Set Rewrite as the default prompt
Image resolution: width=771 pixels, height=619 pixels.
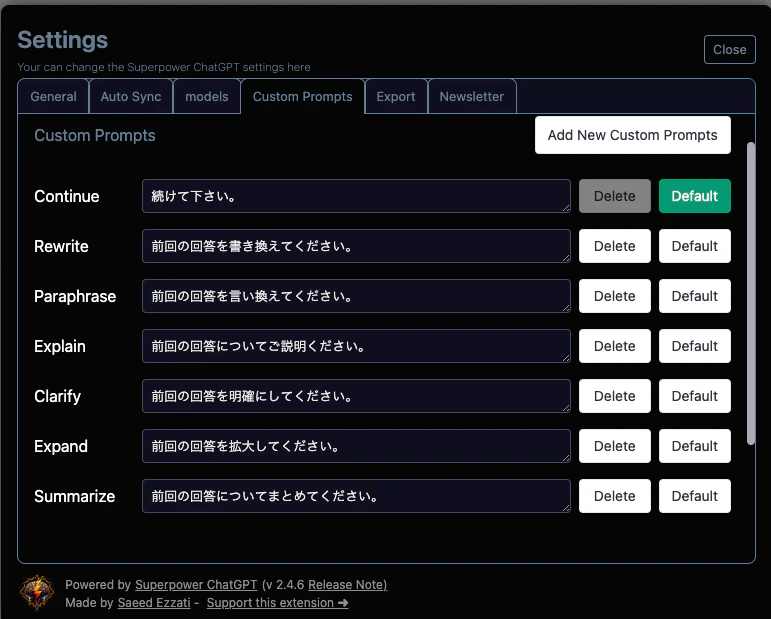695,246
